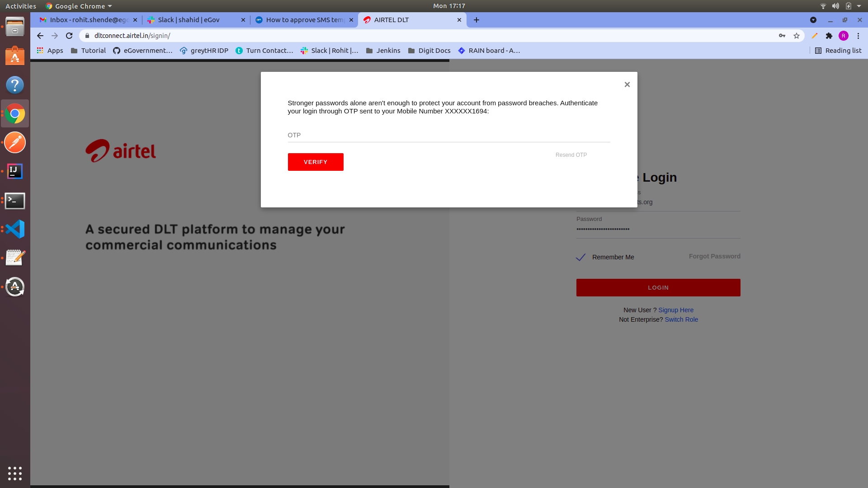The width and height of the screenshot is (868, 488).
Task: Open Terminal from the Ubuntu dock
Action: (x=15, y=201)
